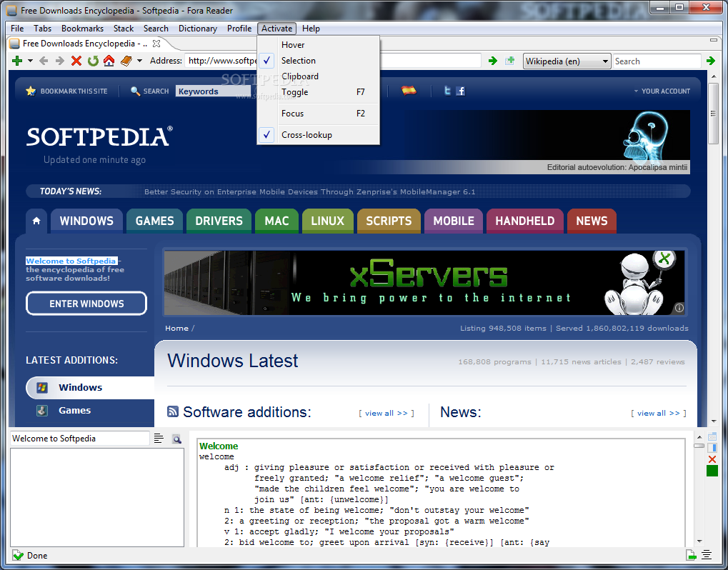This screenshot has width=728, height=570.
Task: Click the Home breadcrumb link
Action: (177, 328)
